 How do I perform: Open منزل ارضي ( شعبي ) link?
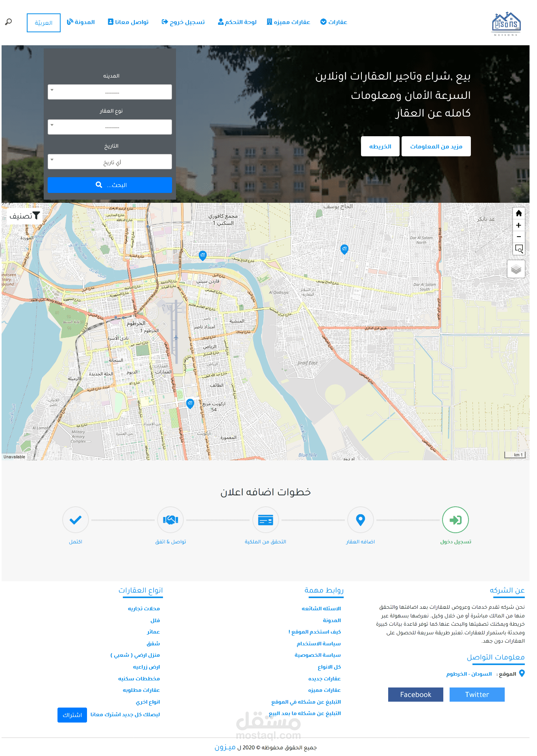pos(135,655)
